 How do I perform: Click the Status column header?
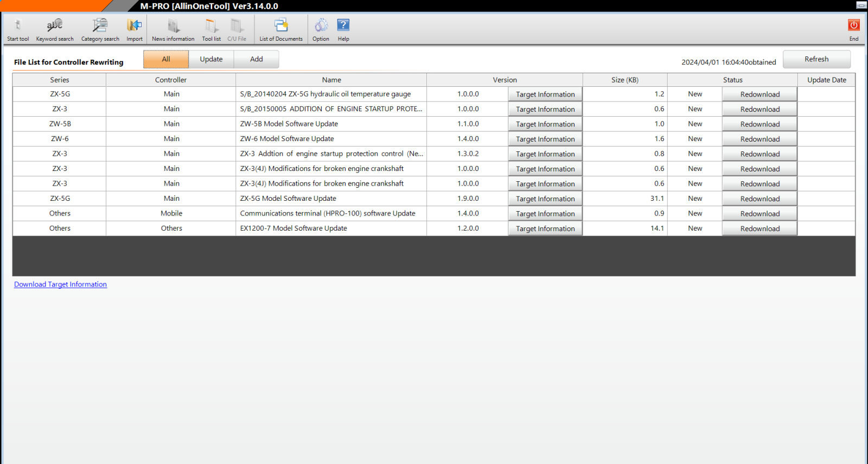[x=733, y=80]
